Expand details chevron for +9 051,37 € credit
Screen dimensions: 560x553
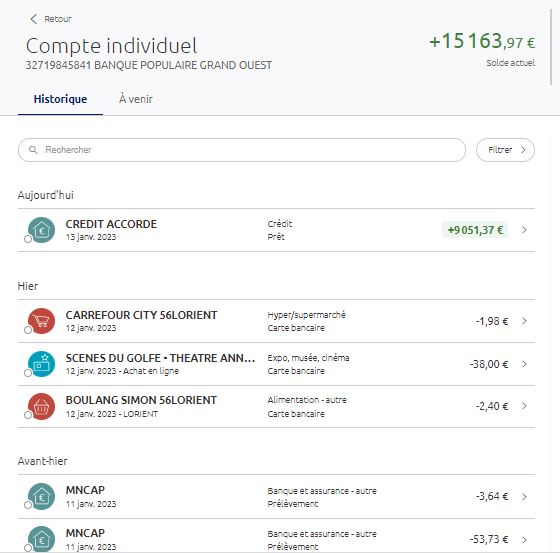point(524,230)
